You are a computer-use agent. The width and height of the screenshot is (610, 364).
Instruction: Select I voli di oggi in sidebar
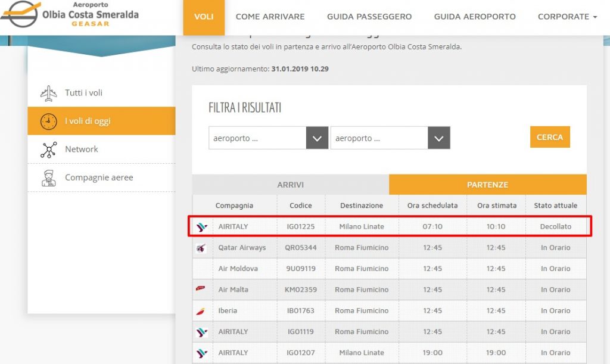pos(101,121)
